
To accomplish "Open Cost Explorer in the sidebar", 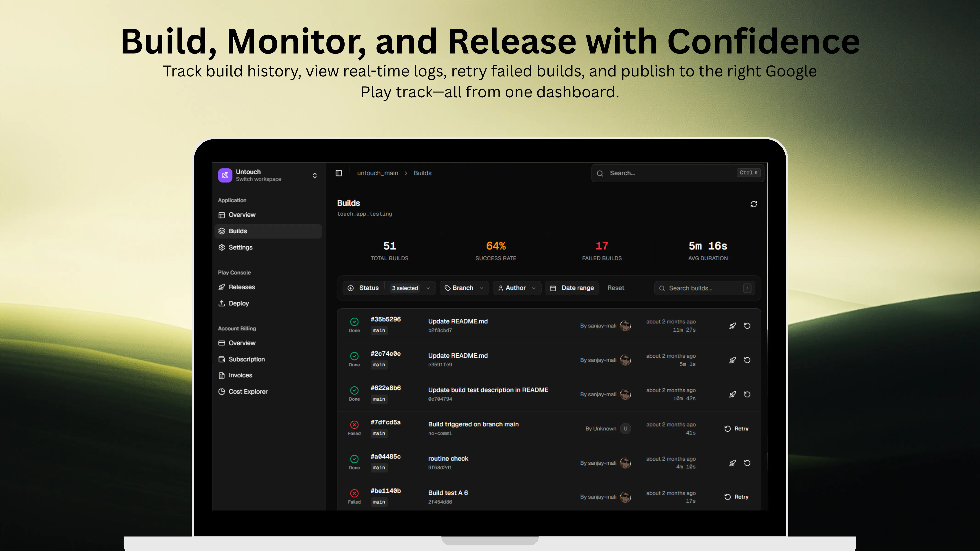I will (268, 392).
